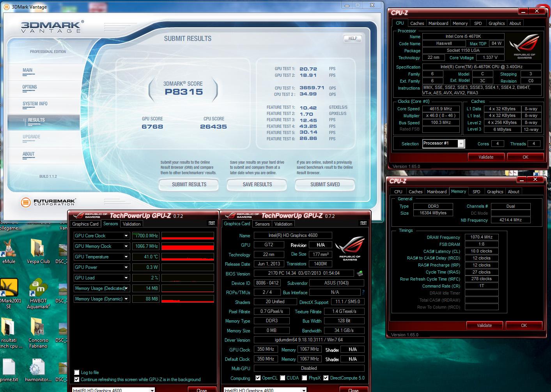This screenshot has height=392, width=551.
Task: Uncheck Continue refreshing in background option
Action: pos(77,380)
